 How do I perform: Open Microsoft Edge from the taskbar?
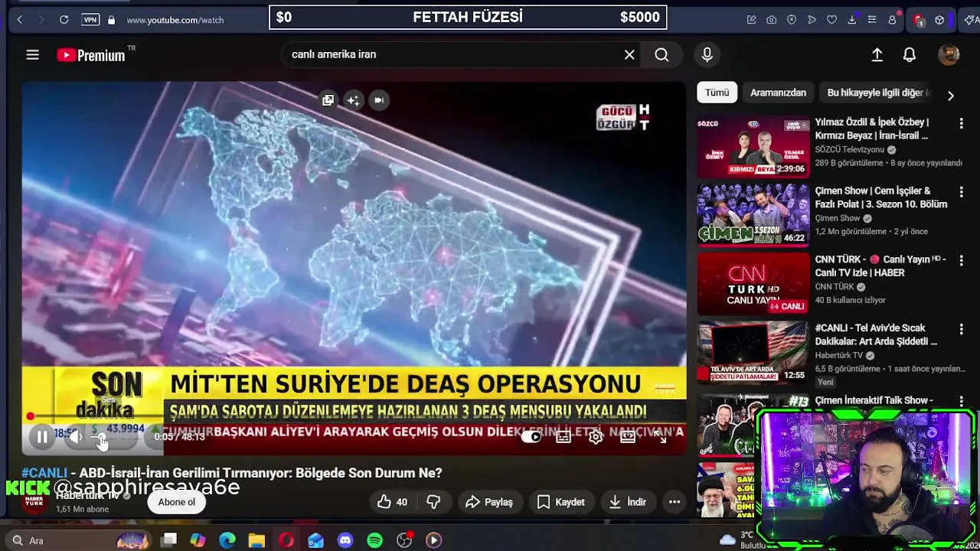pos(227,540)
